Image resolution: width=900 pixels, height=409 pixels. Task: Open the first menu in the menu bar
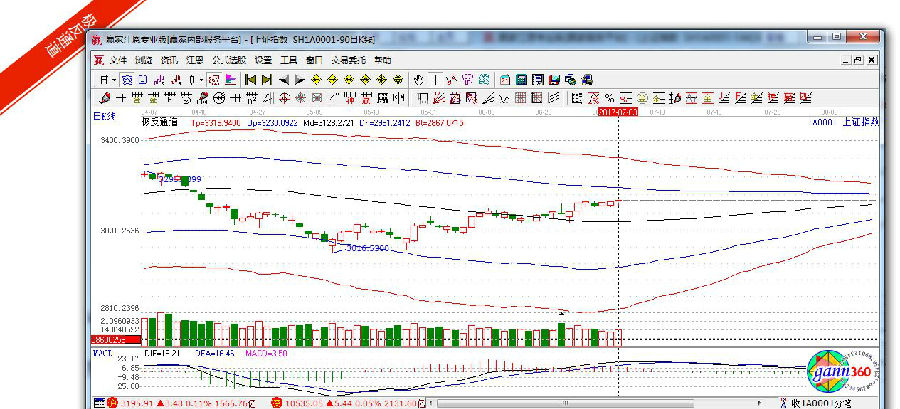click(112, 60)
